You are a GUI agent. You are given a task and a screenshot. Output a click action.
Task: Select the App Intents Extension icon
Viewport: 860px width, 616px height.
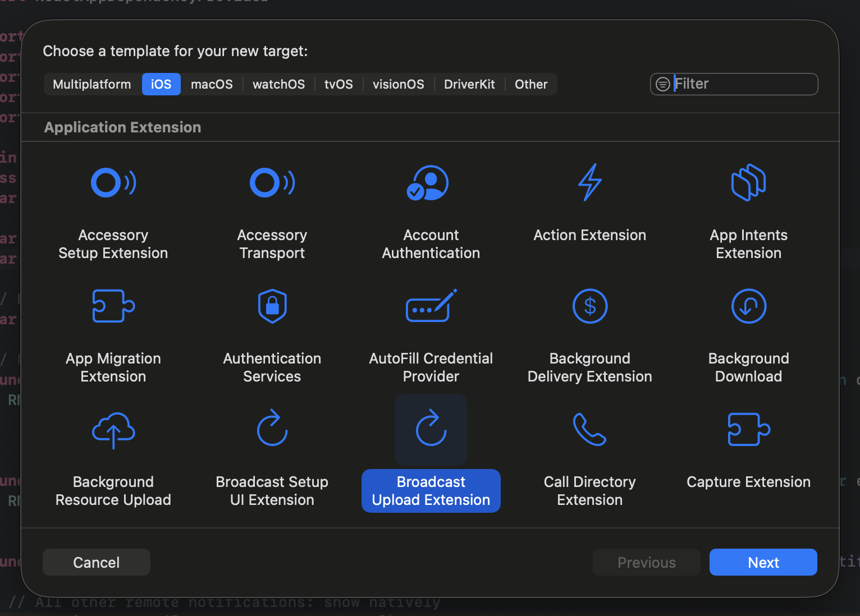tap(749, 182)
